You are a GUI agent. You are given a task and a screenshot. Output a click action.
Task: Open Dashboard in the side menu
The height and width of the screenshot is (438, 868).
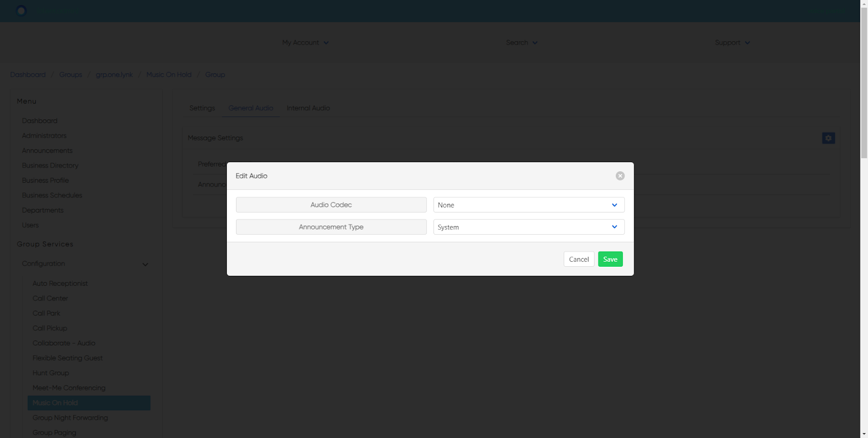tap(40, 121)
